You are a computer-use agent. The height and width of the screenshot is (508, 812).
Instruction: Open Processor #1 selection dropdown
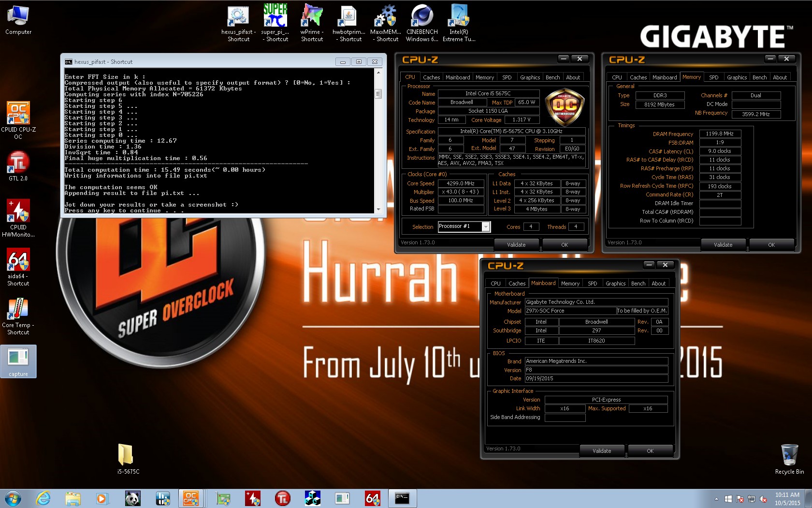click(486, 227)
